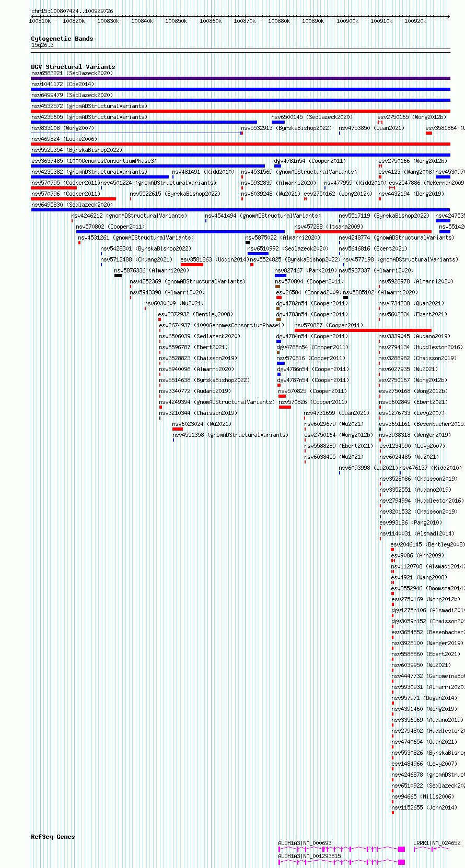Open nsv957971 (Dogan2014) variant
This screenshot has width=465, height=868.
[424, 698]
